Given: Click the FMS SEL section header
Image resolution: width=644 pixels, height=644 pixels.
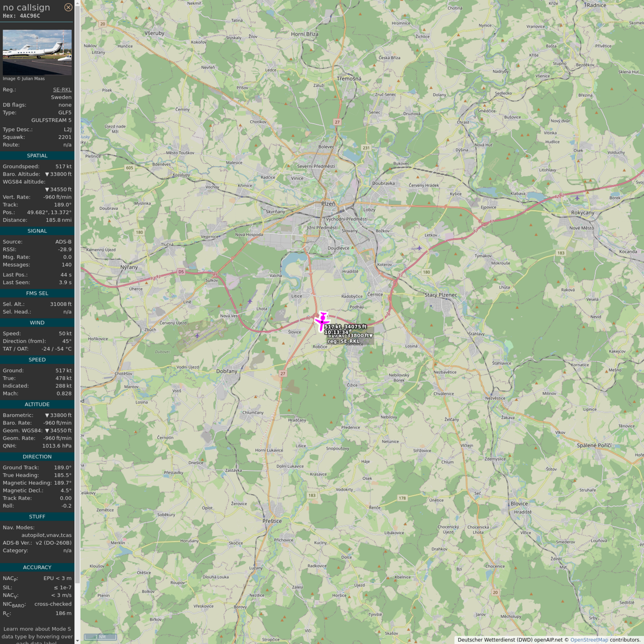Looking at the screenshot, I should (x=37, y=293).
